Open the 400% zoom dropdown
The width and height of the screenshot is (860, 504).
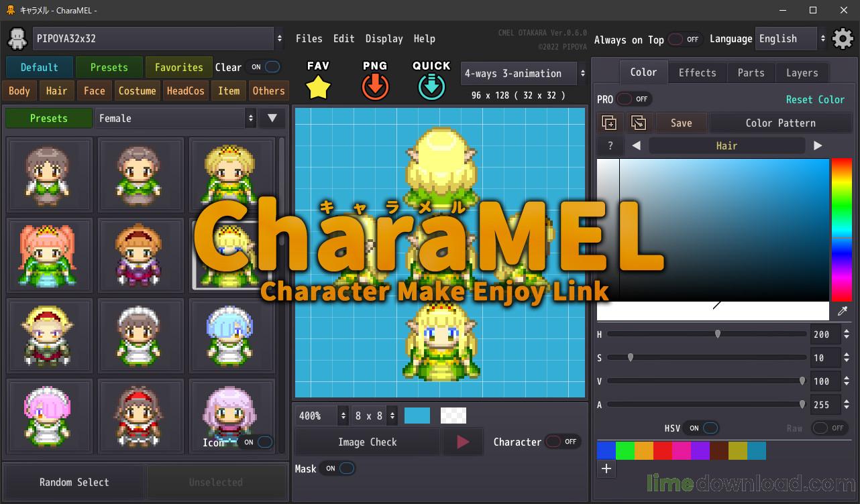point(322,416)
